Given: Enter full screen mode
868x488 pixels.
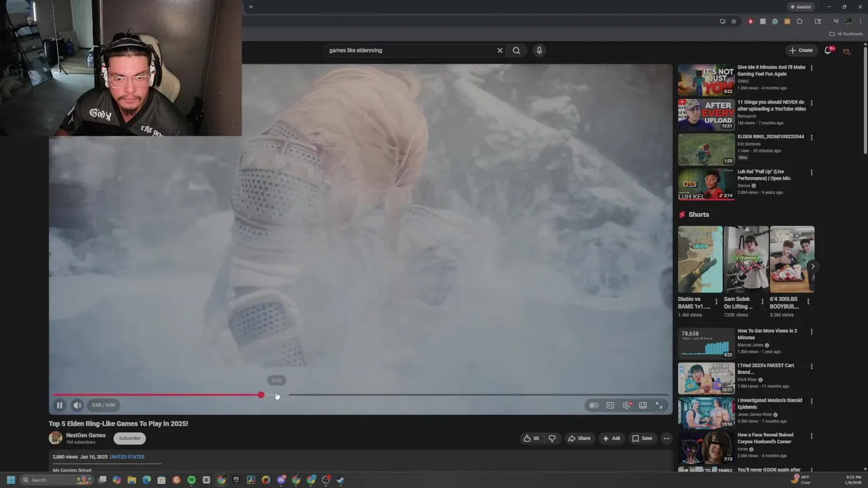Looking at the screenshot, I should pos(659,405).
